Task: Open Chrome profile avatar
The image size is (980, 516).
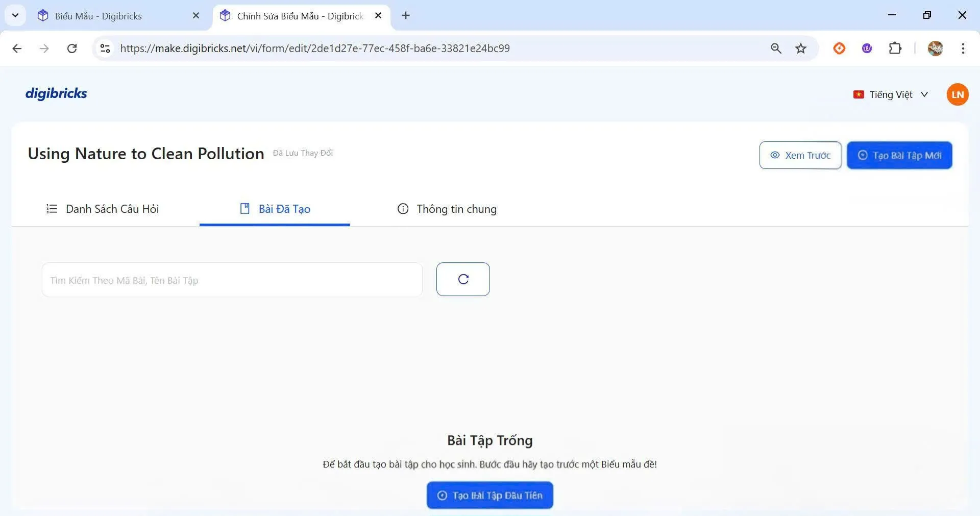Action: click(x=935, y=48)
